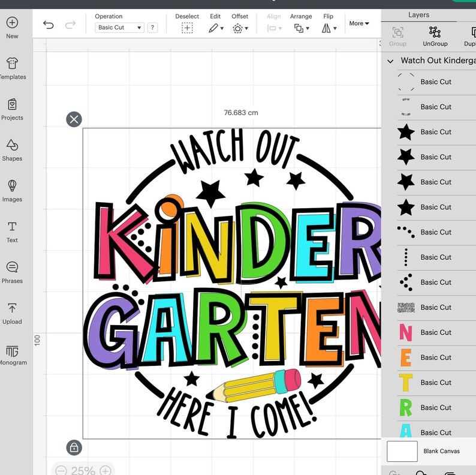Select the Text tool
Screen dimensions: 476x475
[x=12, y=232]
